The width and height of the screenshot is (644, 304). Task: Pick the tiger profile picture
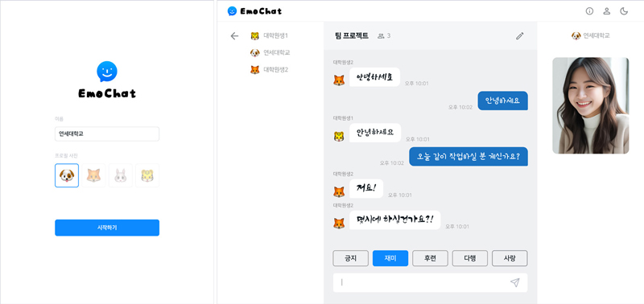(x=147, y=175)
